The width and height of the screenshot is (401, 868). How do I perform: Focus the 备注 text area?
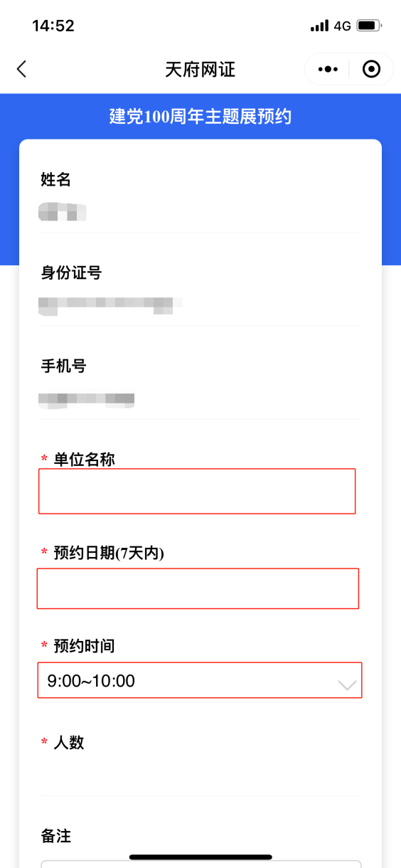pyautogui.click(x=201, y=864)
